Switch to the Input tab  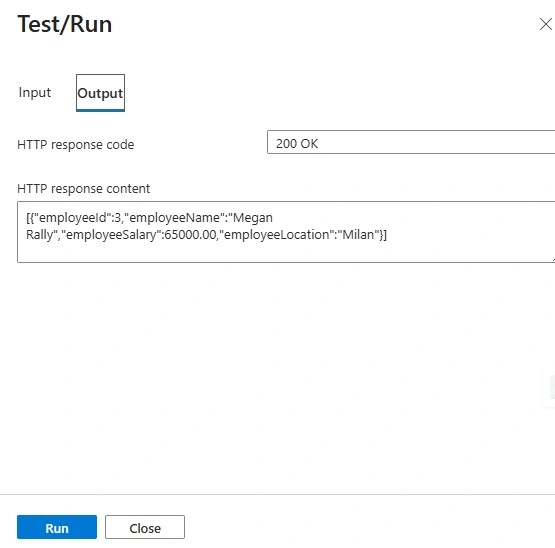tap(35, 92)
